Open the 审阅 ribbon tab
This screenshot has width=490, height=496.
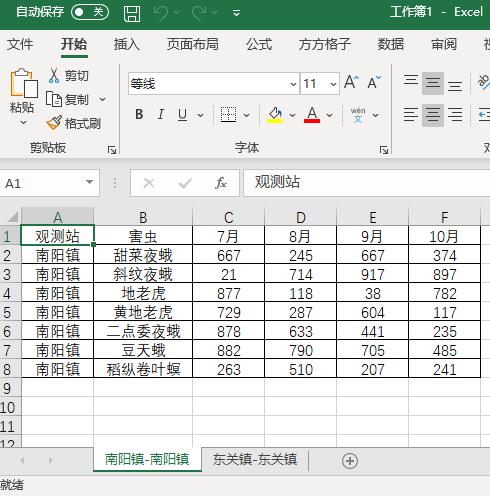[x=444, y=44]
